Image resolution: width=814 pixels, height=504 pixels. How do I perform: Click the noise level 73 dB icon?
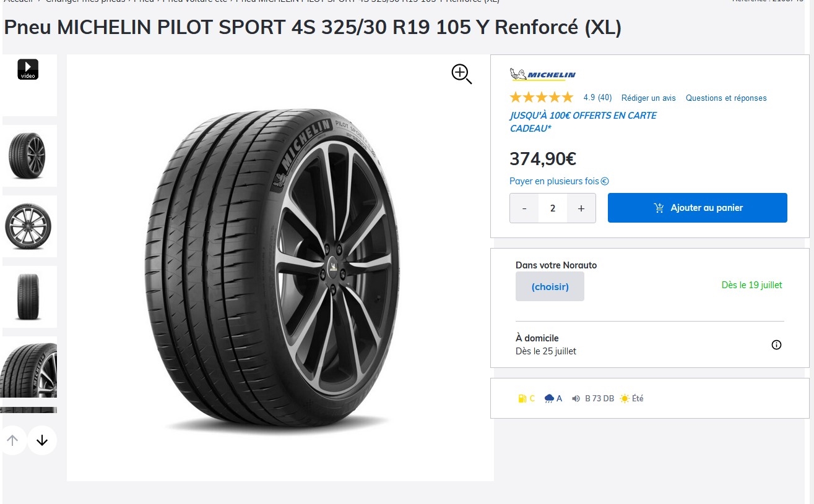[576, 399]
